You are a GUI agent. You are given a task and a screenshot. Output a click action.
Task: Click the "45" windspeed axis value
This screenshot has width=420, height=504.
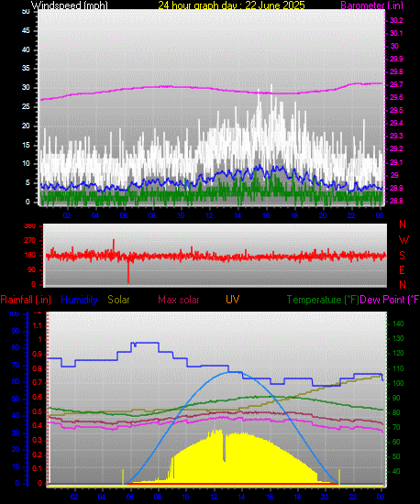click(26, 30)
